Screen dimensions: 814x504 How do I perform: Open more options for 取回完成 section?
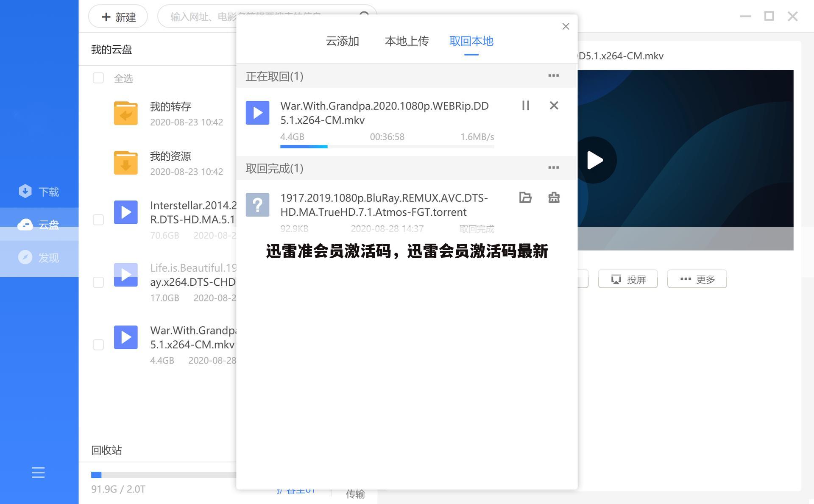coord(554,167)
